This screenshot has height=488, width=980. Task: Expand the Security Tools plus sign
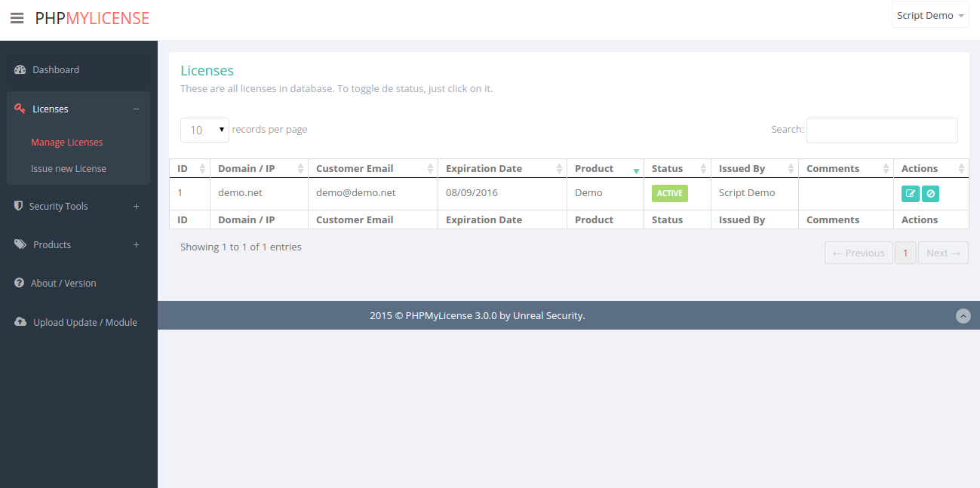click(136, 207)
